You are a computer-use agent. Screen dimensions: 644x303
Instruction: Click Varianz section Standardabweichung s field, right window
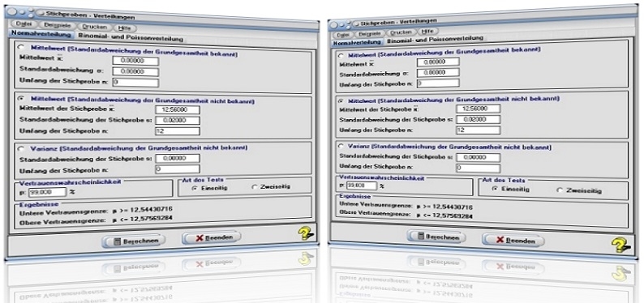pyautogui.click(x=478, y=157)
